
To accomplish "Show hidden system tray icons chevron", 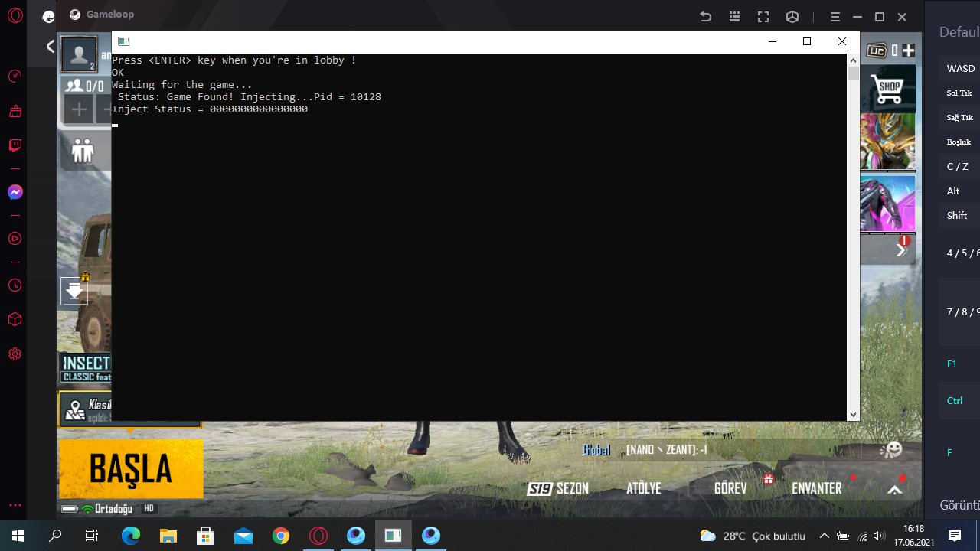I will [x=824, y=536].
